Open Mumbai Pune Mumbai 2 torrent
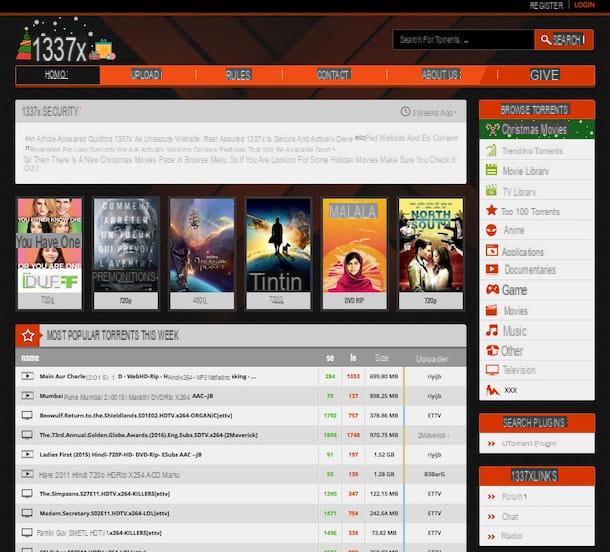The height and width of the screenshot is (552, 610). (126, 396)
